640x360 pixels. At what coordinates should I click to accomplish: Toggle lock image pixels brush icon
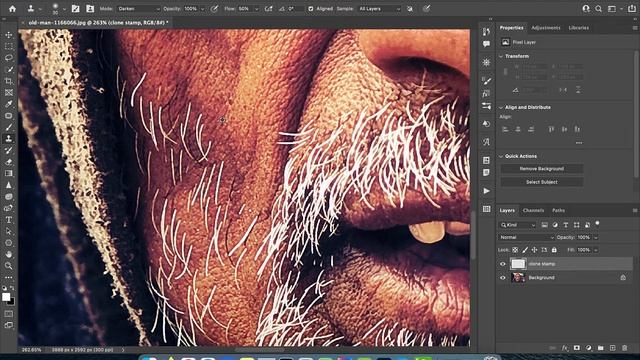click(x=525, y=250)
